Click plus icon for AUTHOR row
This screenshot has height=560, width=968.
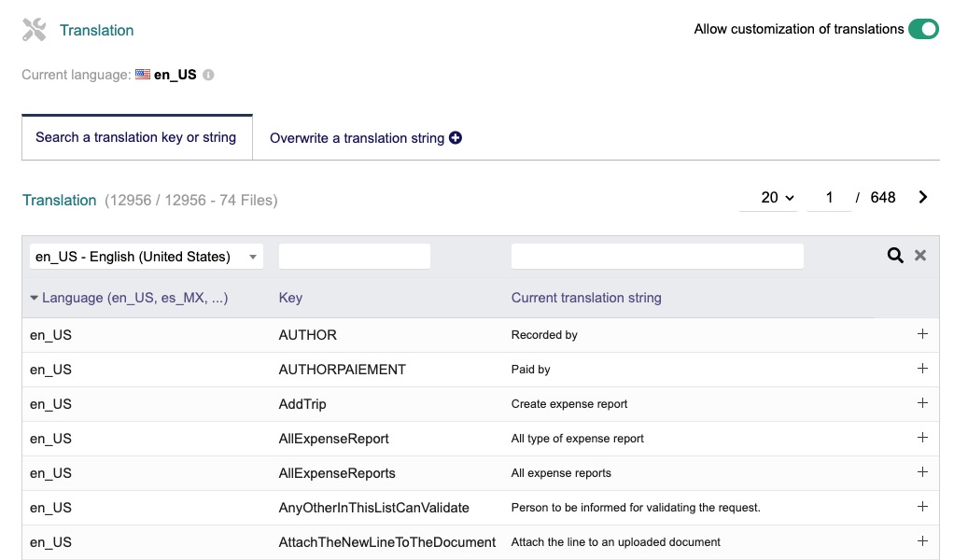(x=922, y=334)
